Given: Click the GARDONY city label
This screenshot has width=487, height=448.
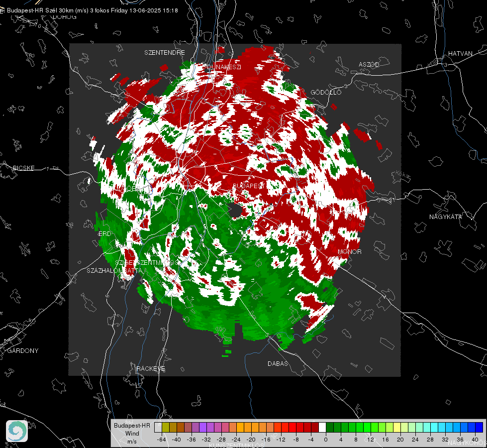Looking at the screenshot, I should 23,351.
